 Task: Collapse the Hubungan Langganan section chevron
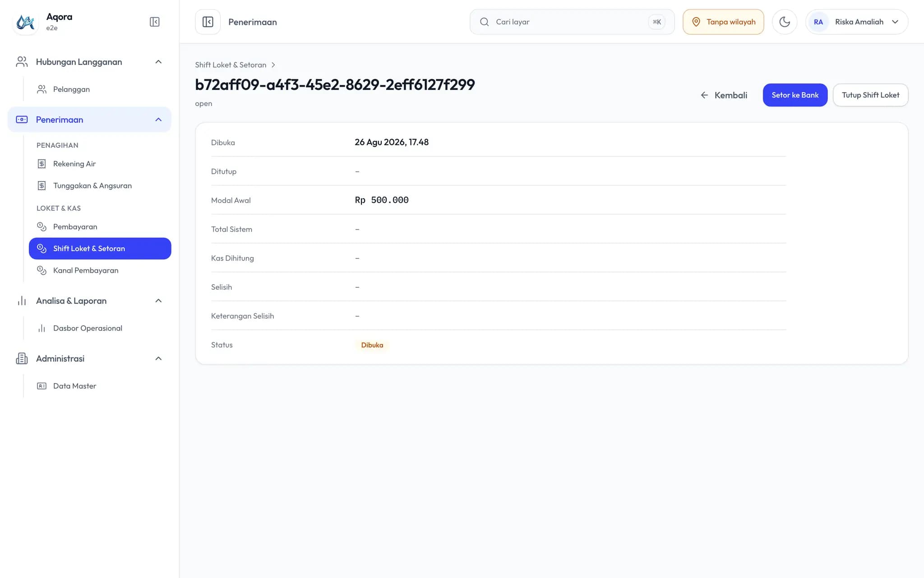[158, 62]
